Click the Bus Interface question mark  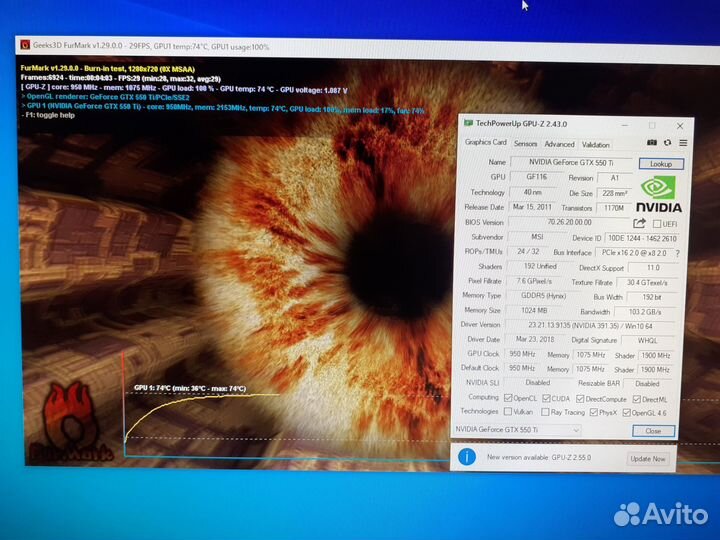677,253
